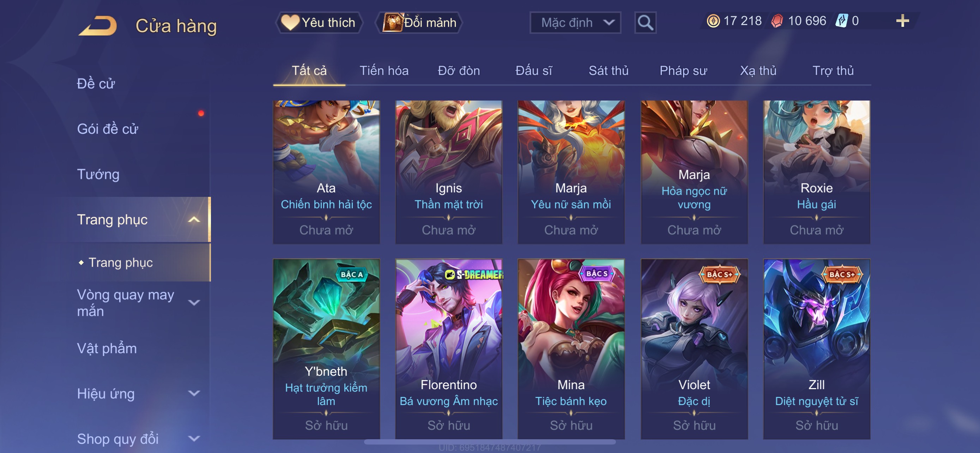Click the red ruby currency icon
The width and height of the screenshot is (980, 453).
tap(777, 21)
